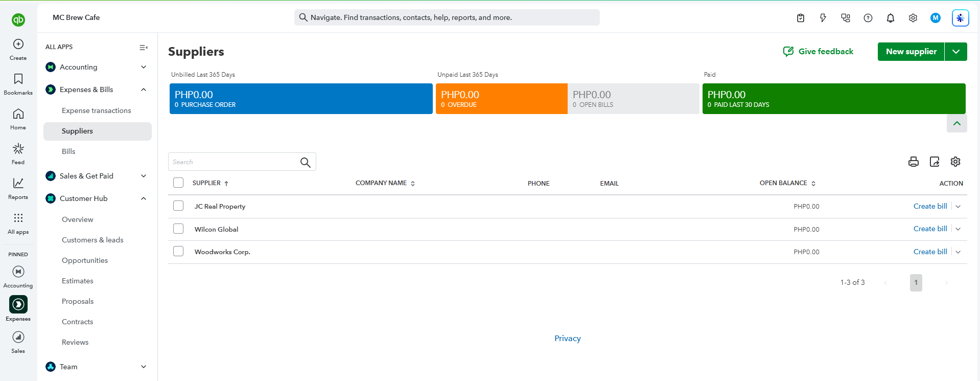Open the notifications bell icon
The image size is (980, 381).
tap(891, 18)
